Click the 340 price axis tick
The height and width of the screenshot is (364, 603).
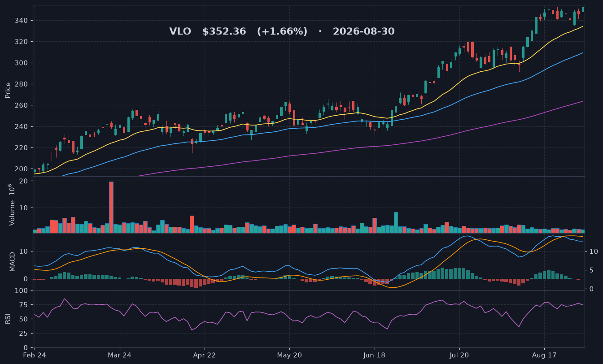22,21
